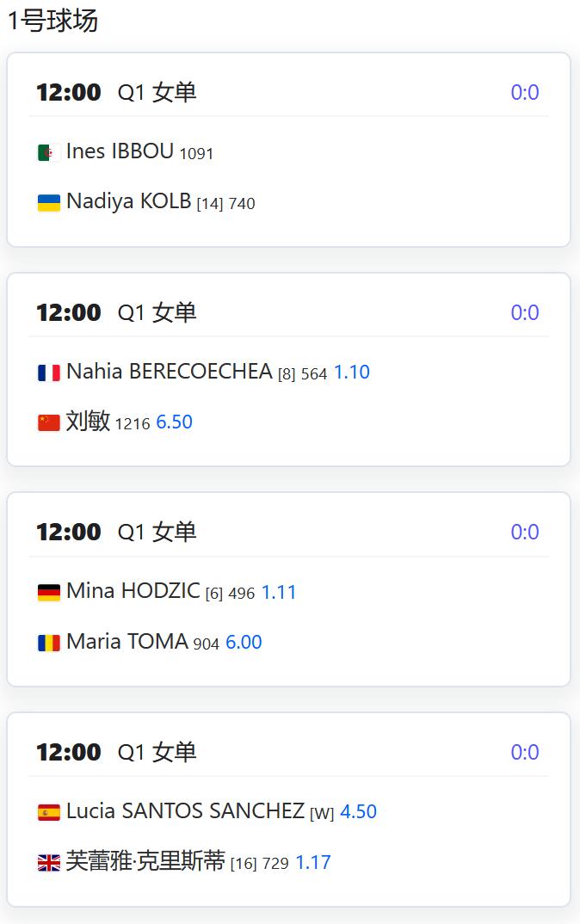The height and width of the screenshot is (924, 580).
Task: Click UK flag beside 芙蕾雅·克里斯蒂
Action: (x=48, y=863)
